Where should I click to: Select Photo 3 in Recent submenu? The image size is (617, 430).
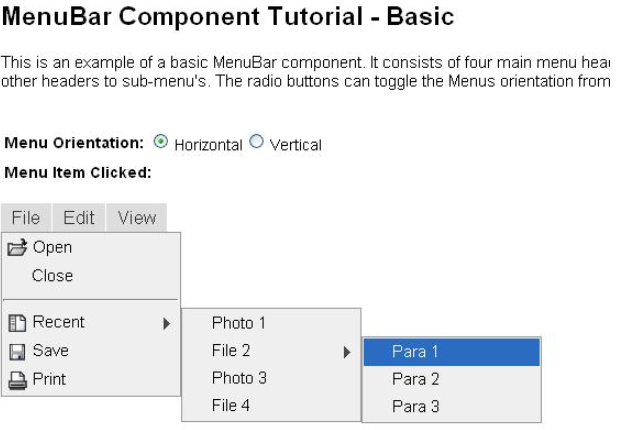[239, 378]
